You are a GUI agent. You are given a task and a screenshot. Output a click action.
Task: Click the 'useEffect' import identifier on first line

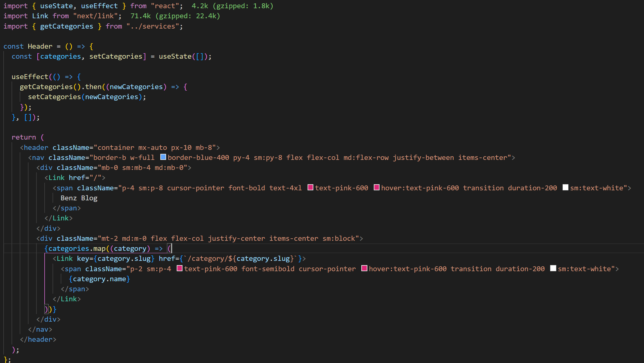tap(99, 6)
